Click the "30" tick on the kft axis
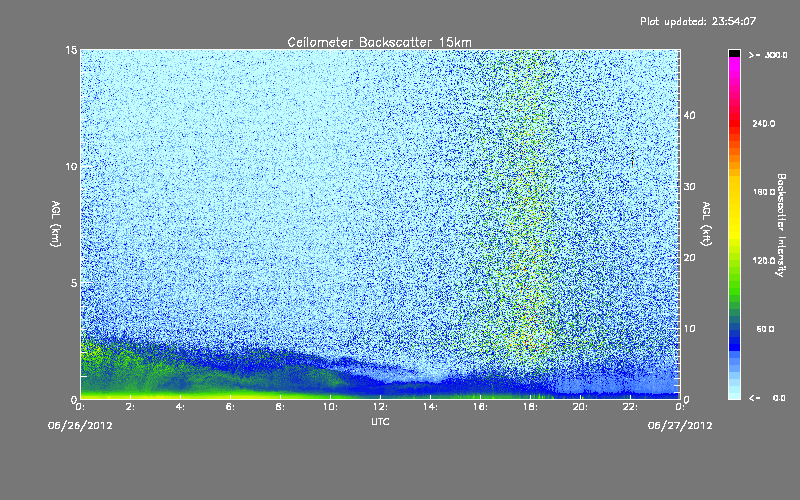 [689, 187]
